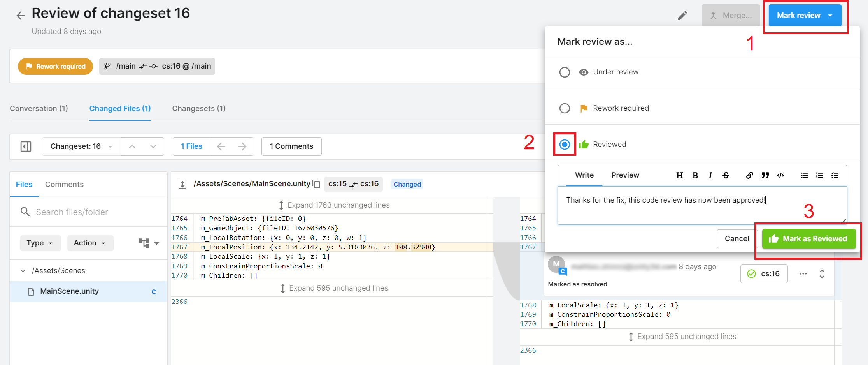The width and height of the screenshot is (868, 365).
Task: Click the pencil edit title icon
Action: 682,16
